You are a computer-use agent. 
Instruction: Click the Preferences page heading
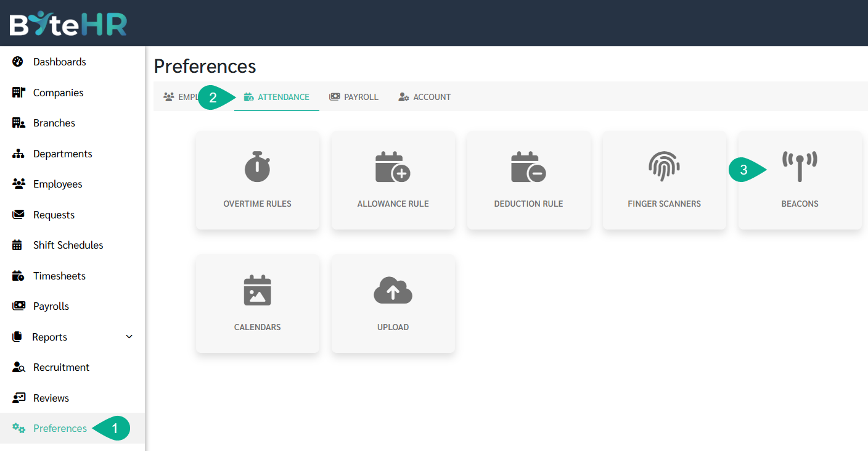[x=205, y=66]
